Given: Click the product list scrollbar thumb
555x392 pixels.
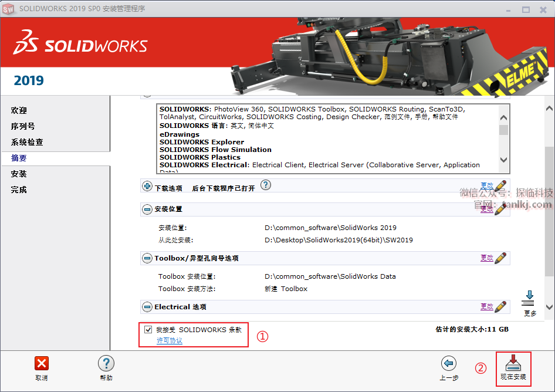Looking at the screenshot, I should 504,130.
